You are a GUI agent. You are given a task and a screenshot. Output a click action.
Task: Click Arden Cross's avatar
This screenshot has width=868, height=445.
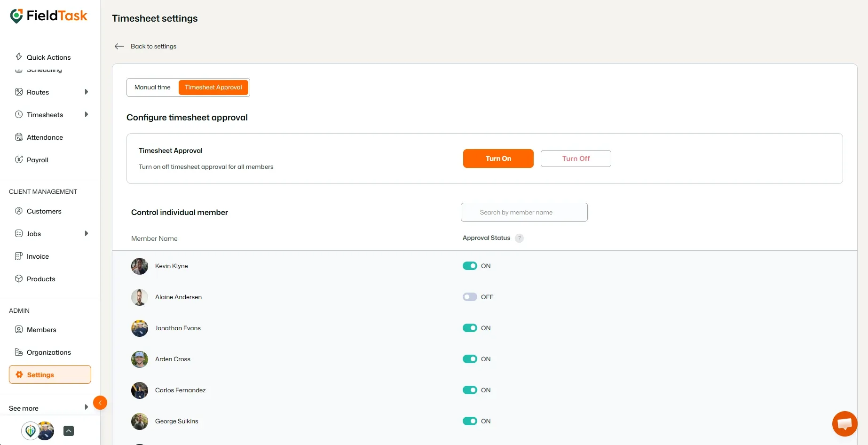140,359
